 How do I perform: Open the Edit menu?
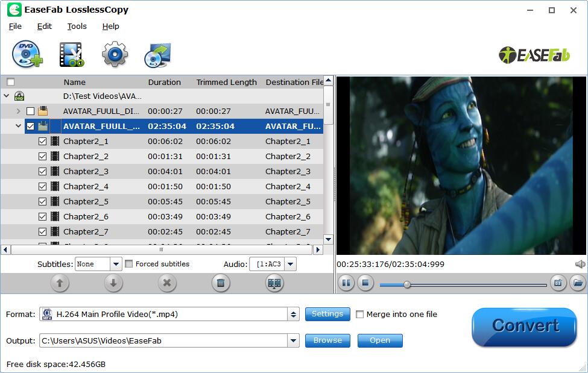click(x=44, y=27)
